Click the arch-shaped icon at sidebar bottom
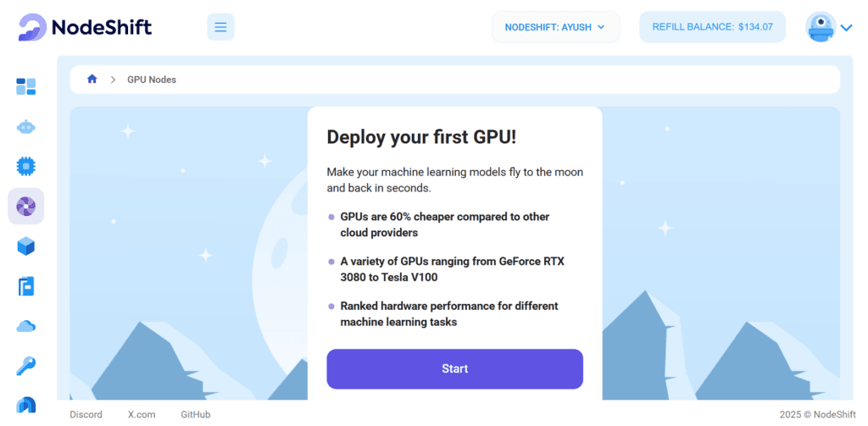The image size is (868, 426). tap(25, 406)
